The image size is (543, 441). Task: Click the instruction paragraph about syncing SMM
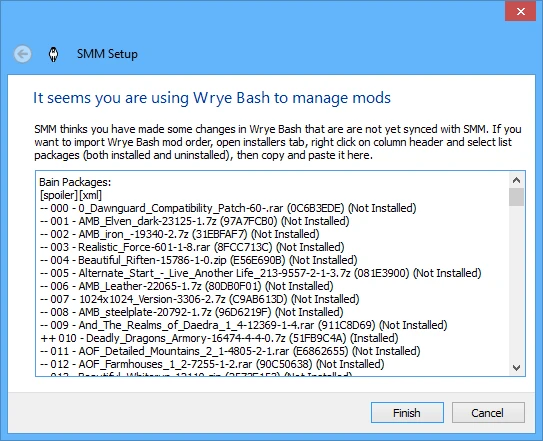tap(278, 142)
